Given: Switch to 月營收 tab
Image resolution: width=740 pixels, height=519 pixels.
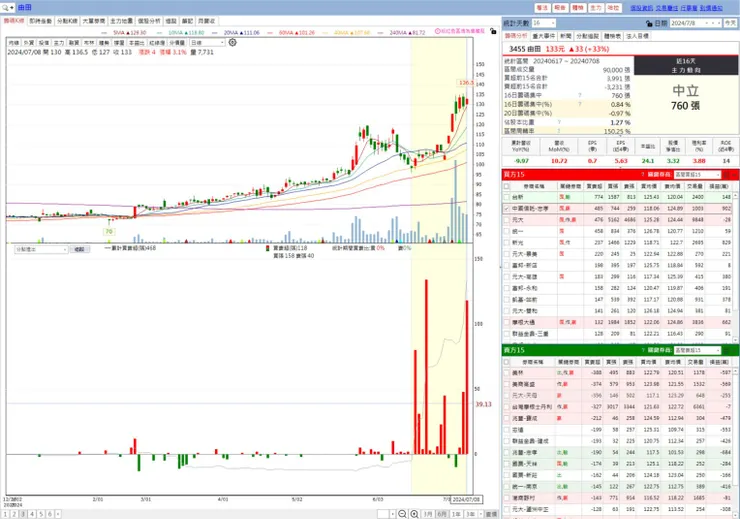Looking at the screenshot, I should 207,21.
